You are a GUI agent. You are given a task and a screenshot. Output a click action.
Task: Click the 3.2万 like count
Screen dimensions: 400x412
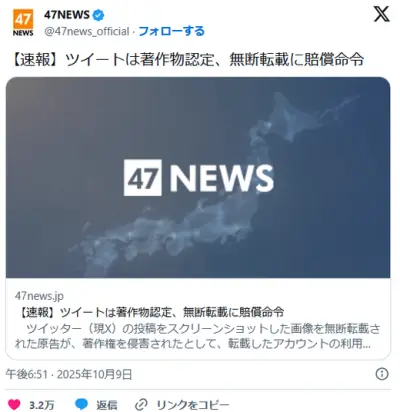click(x=42, y=405)
